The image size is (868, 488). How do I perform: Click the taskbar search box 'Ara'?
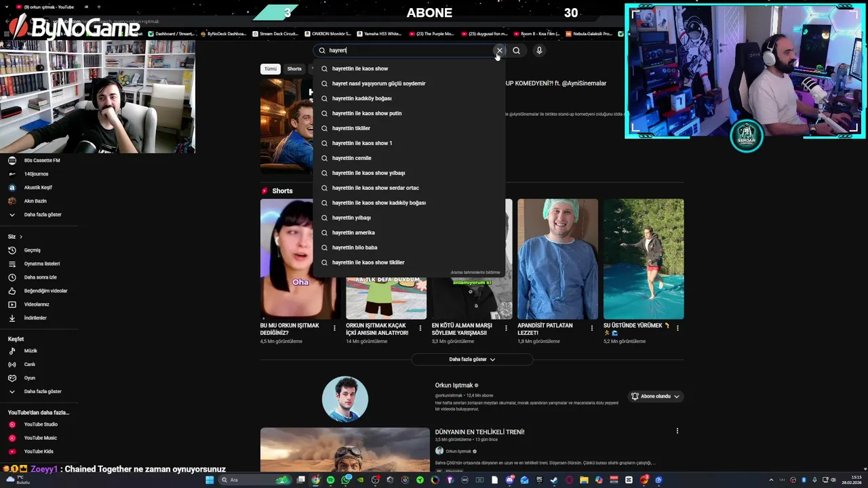point(256,480)
